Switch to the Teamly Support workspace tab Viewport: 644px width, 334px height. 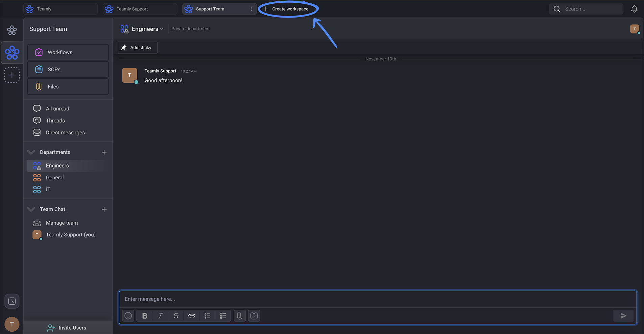tap(140, 9)
